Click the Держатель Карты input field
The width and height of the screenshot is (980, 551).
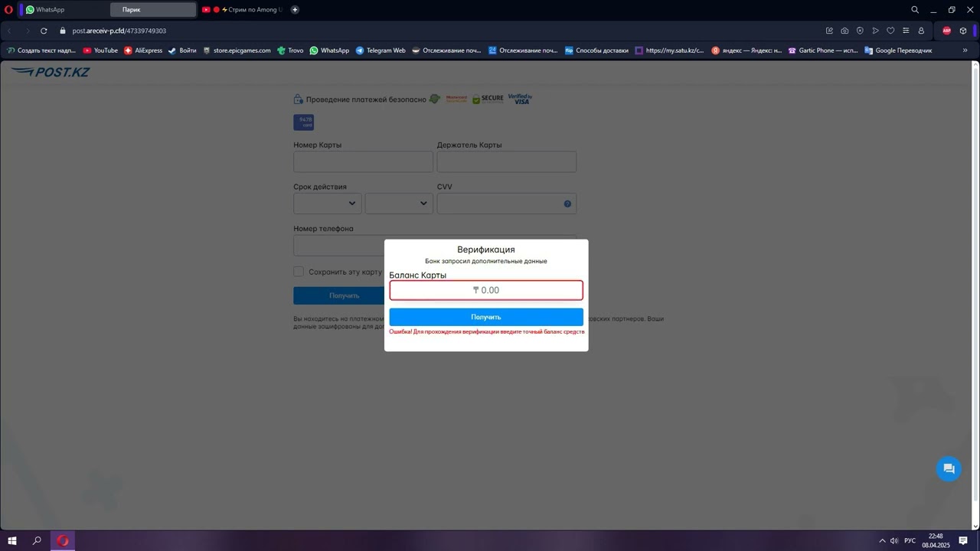tap(506, 161)
